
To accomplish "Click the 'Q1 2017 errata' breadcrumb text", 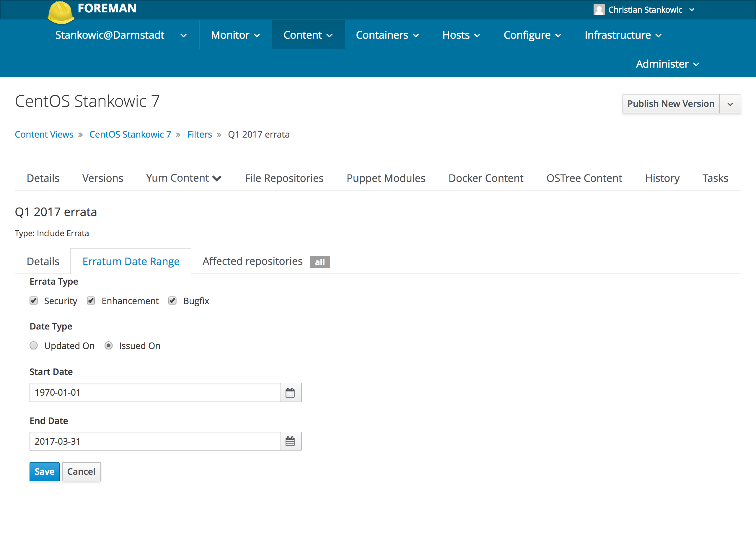I will point(259,134).
